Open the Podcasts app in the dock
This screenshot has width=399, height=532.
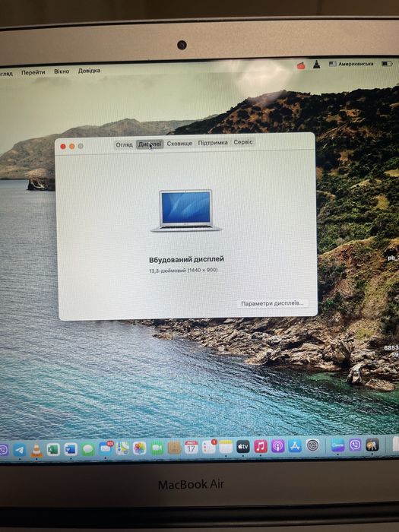tap(278, 446)
